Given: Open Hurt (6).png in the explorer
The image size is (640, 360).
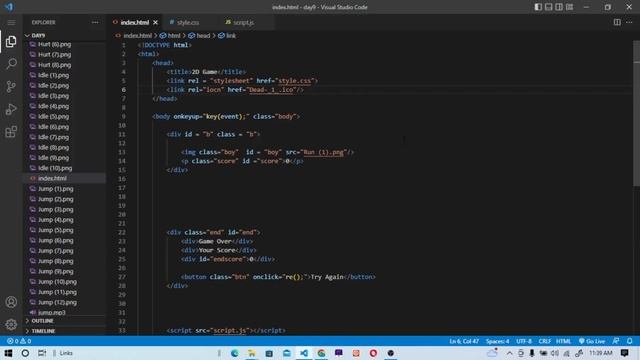Looking at the screenshot, I should pos(54,44).
